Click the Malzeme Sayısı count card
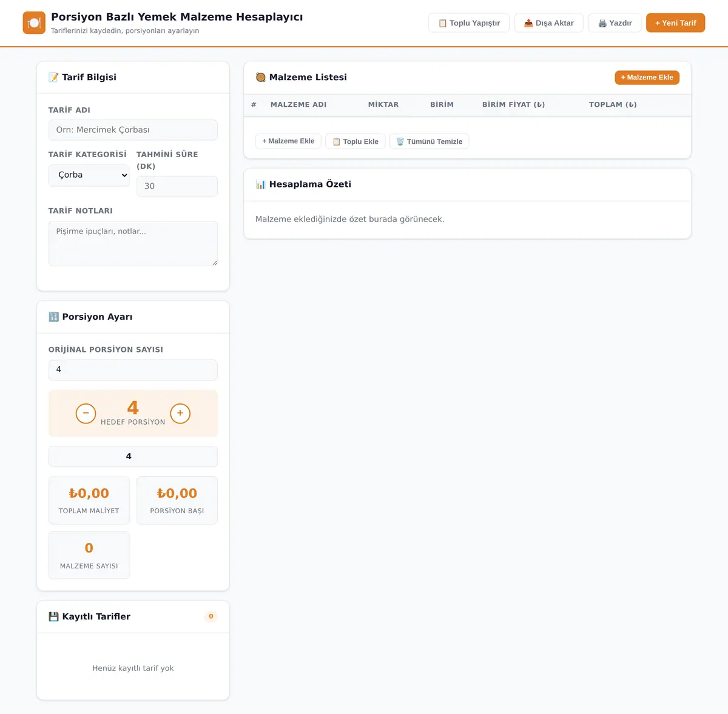The width and height of the screenshot is (728, 714). 89,556
